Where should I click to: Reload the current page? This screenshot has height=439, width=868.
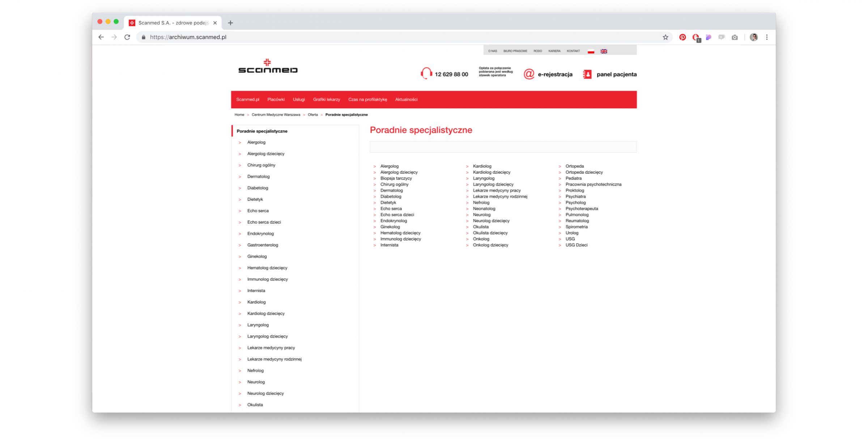point(127,37)
